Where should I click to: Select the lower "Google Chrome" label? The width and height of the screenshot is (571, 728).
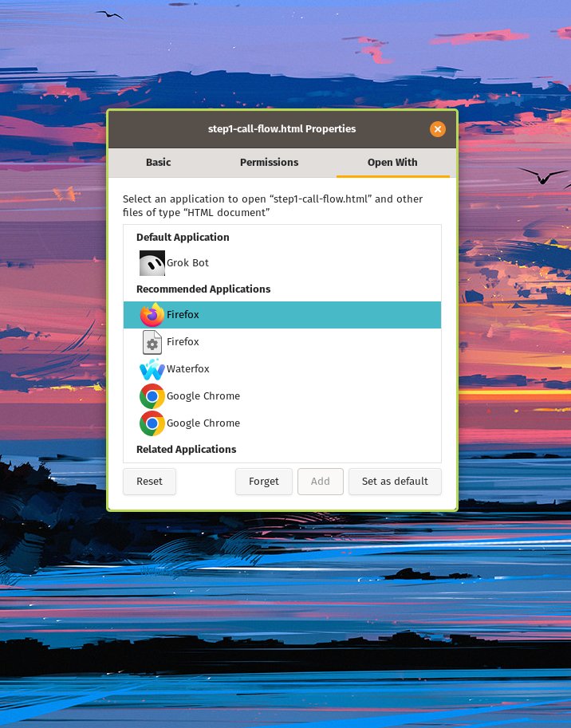point(203,423)
